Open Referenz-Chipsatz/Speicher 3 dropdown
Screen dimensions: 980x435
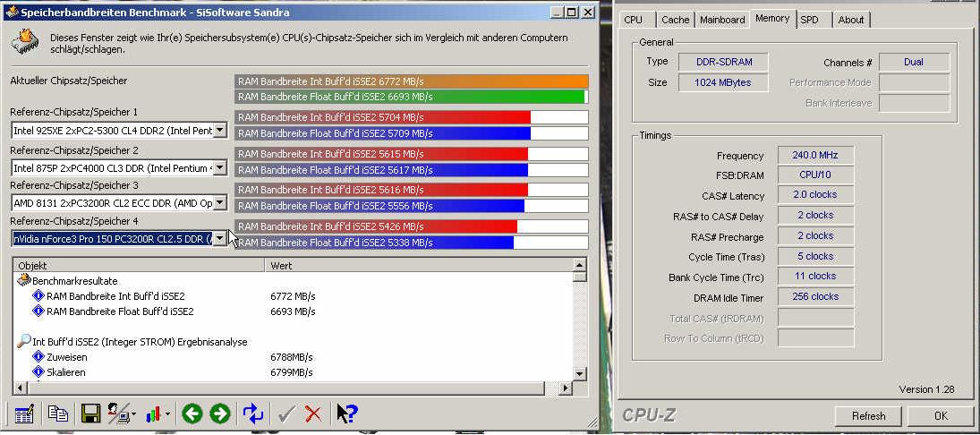[220, 203]
